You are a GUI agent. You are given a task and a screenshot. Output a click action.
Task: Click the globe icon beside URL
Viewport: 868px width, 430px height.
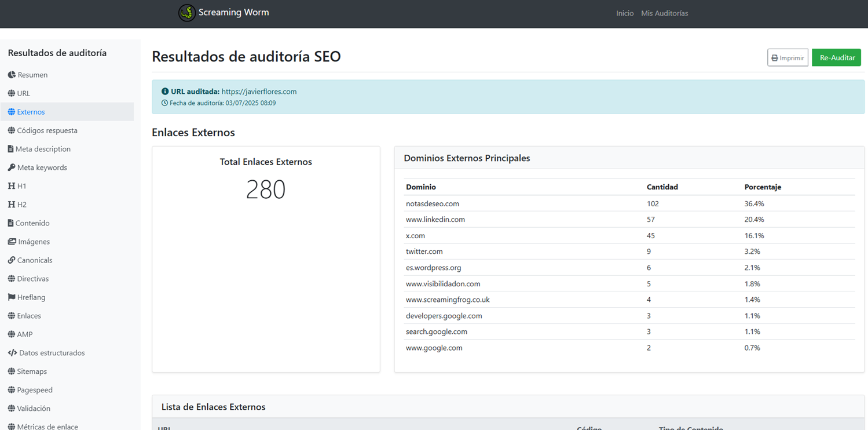point(12,93)
